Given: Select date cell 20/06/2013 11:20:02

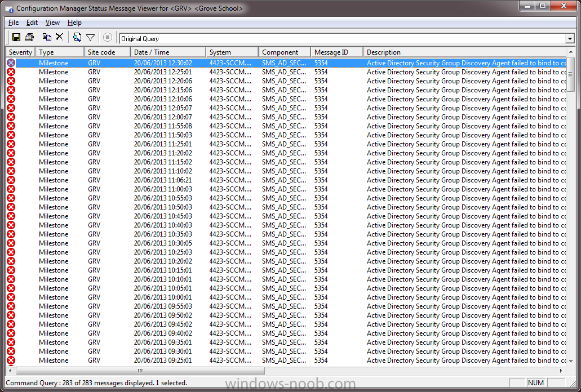Looking at the screenshot, I should point(163,153).
